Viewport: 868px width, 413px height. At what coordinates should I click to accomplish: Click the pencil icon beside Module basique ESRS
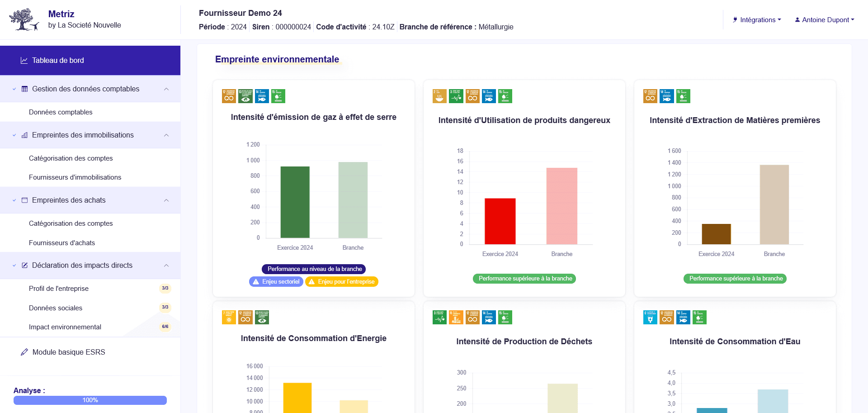pyautogui.click(x=24, y=352)
